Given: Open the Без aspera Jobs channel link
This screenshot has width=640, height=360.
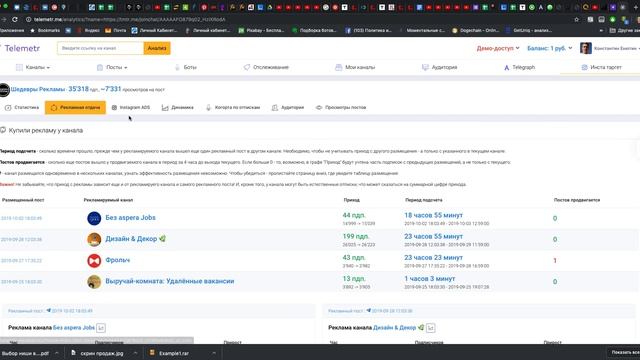Looking at the screenshot, I should 130,218.
